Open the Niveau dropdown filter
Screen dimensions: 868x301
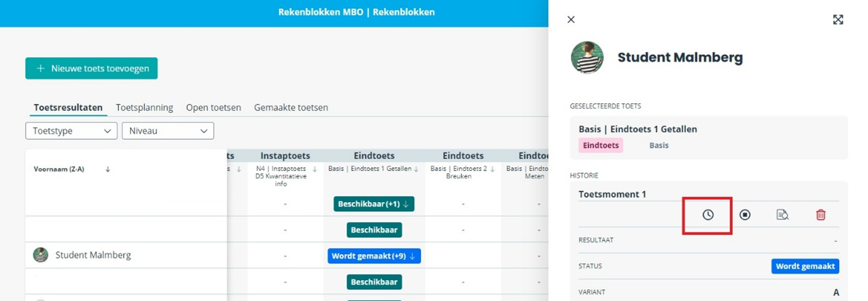point(168,131)
